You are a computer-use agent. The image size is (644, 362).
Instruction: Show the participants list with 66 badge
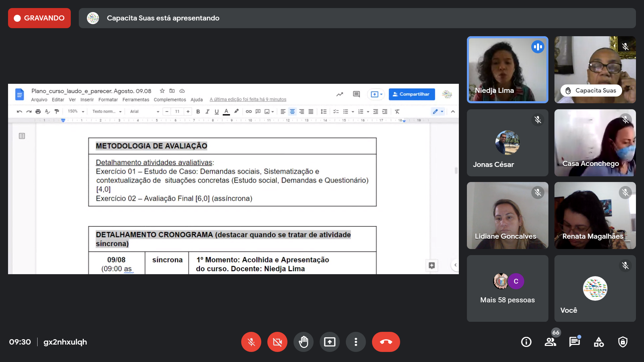(x=550, y=342)
